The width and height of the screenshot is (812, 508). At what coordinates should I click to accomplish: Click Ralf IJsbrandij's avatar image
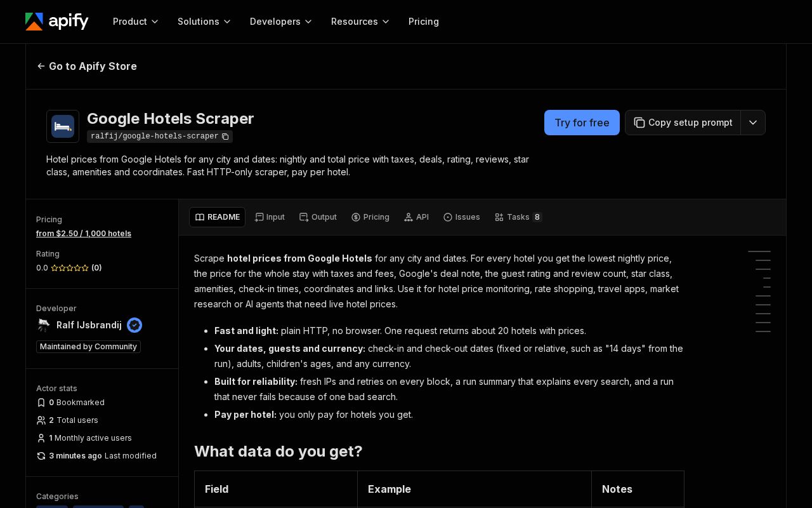click(44, 325)
